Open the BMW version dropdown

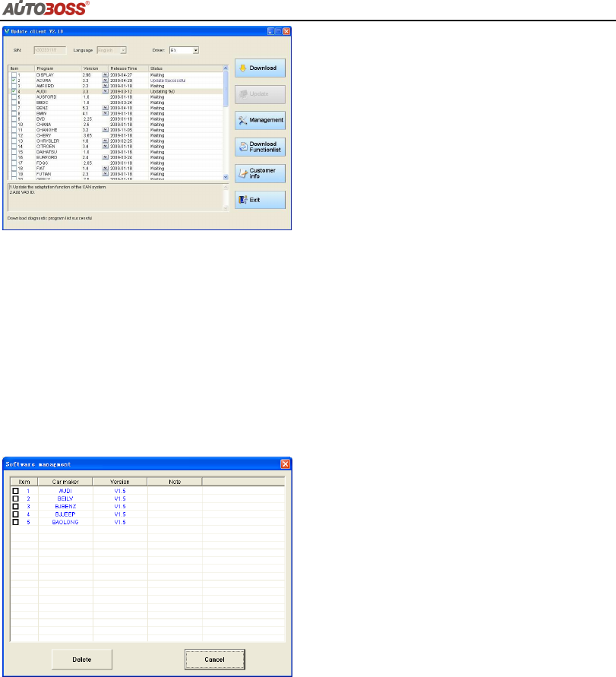point(105,113)
